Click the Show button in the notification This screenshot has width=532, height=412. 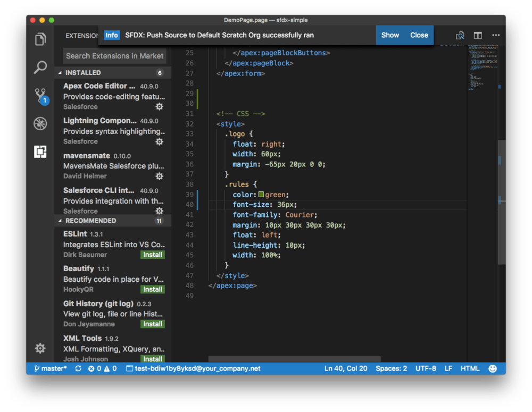pyautogui.click(x=390, y=35)
